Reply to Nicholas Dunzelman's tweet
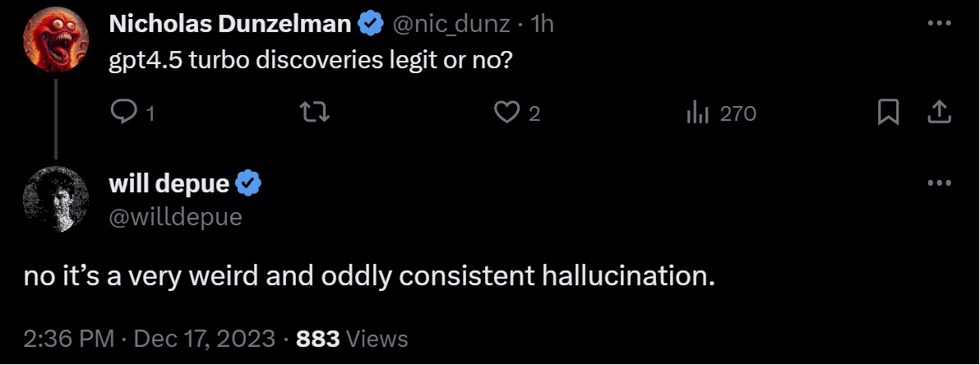980x365 pixels. [122, 113]
